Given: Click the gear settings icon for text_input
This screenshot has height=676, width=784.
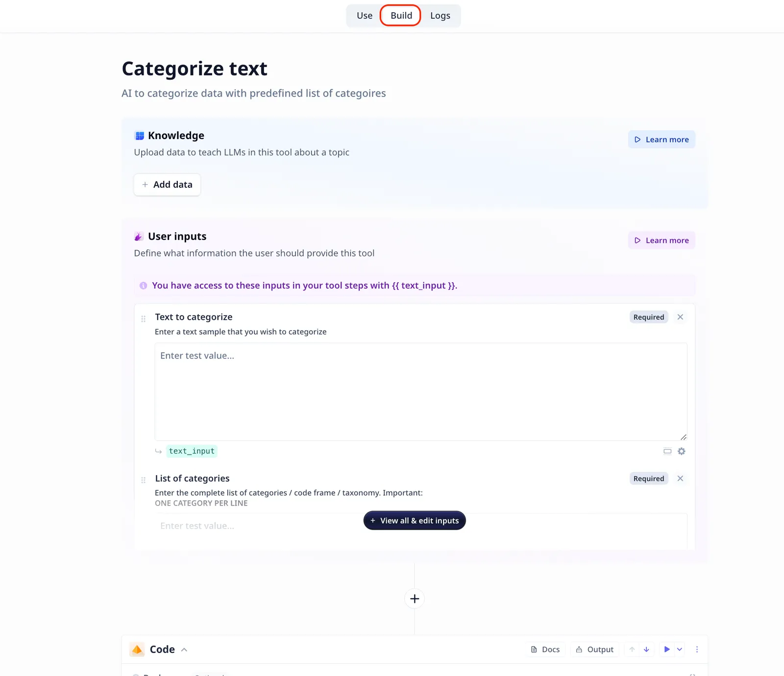Looking at the screenshot, I should click(x=682, y=451).
